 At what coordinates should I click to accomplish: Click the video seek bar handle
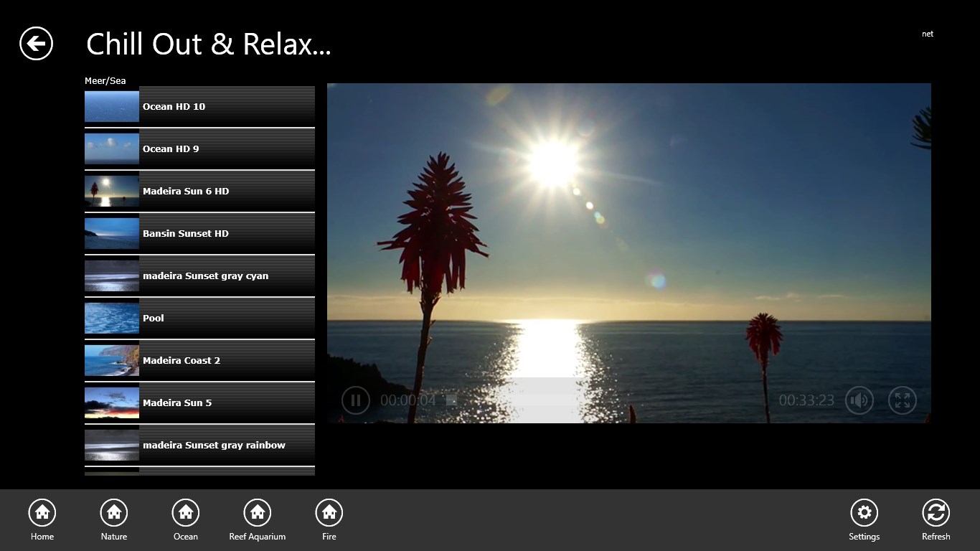[x=451, y=400]
